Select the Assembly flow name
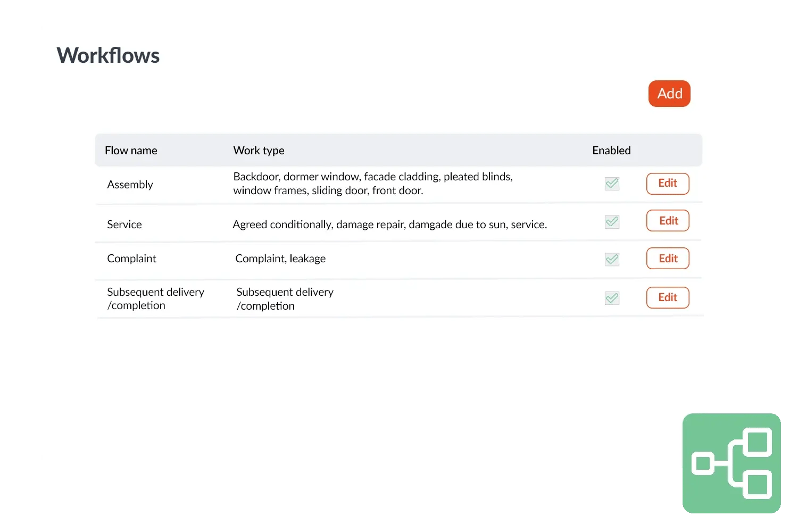The height and width of the screenshot is (532, 798). (x=130, y=185)
